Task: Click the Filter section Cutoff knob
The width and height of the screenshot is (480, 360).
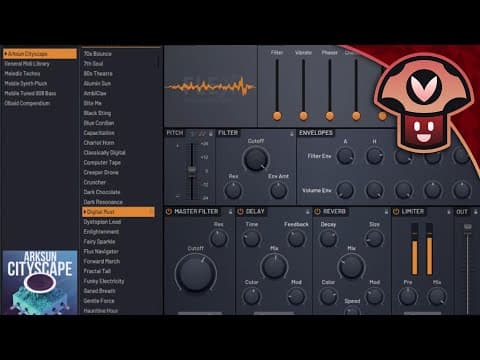Action: click(x=256, y=159)
